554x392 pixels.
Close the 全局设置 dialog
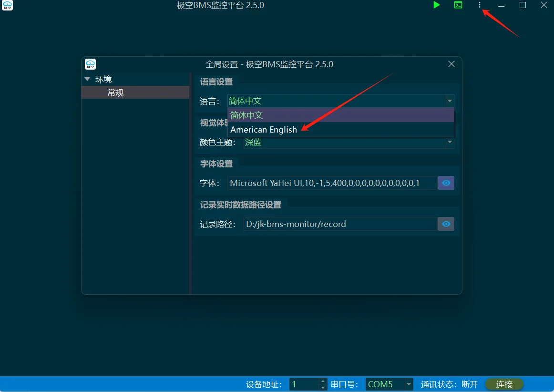point(451,64)
